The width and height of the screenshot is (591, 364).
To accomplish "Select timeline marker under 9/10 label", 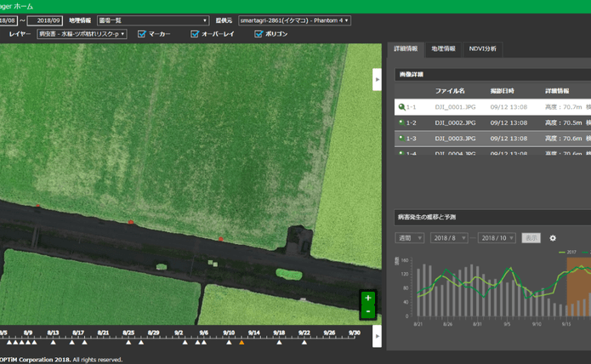I will click(229, 342).
